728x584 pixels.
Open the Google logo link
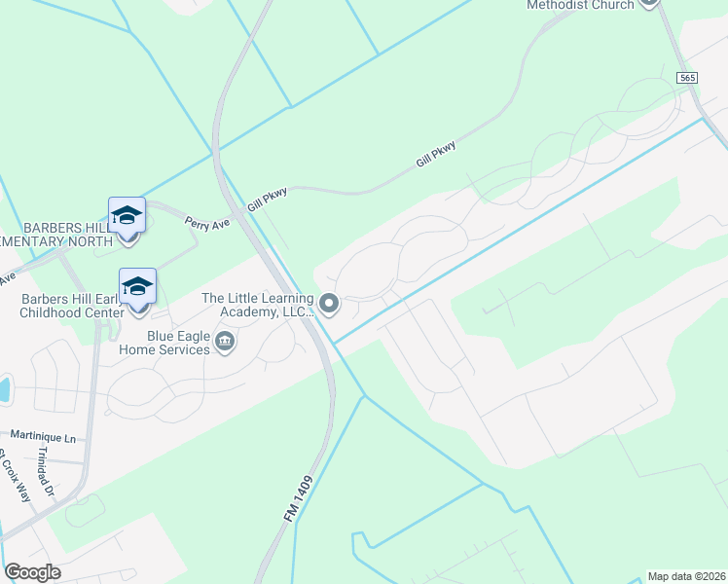tap(32, 572)
